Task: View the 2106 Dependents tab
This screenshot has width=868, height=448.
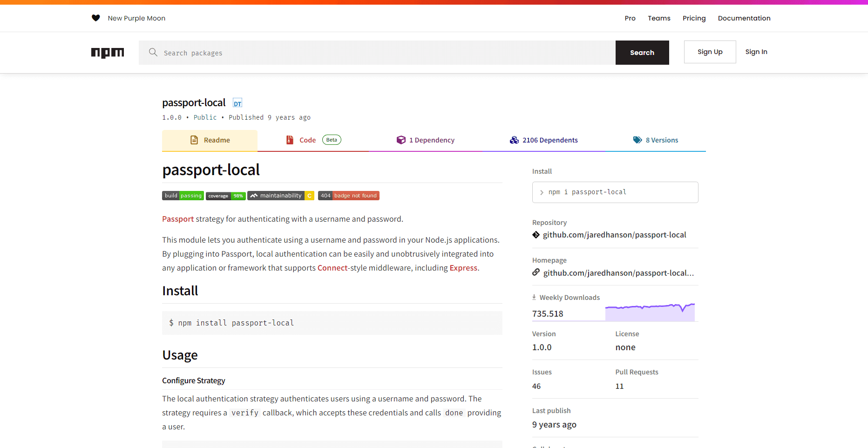Action: pyautogui.click(x=543, y=140)
